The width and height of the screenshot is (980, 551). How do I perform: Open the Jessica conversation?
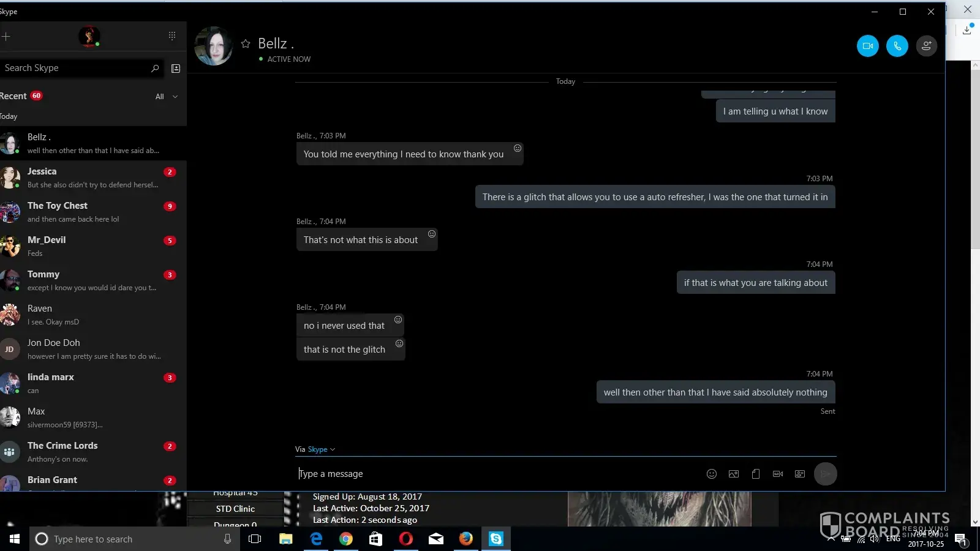coord(92,178)
